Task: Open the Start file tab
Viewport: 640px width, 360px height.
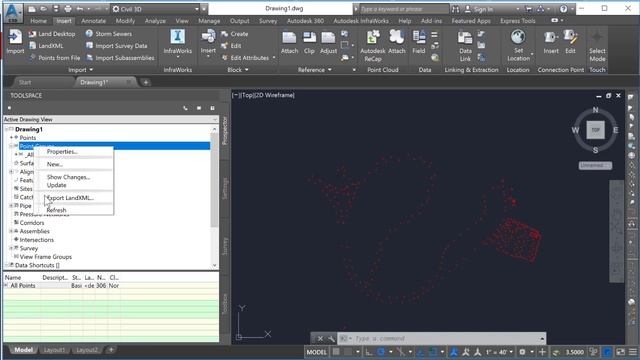Action: pos(25,82)
